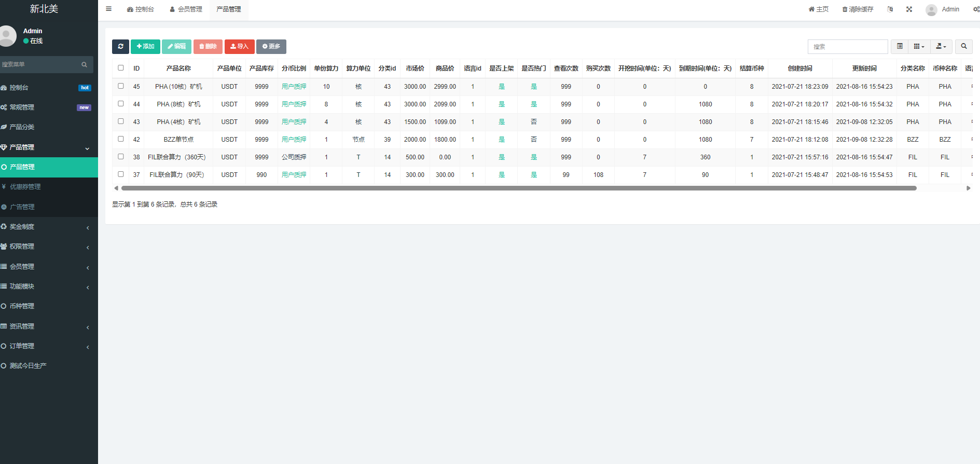Select the active 产品管理 submenu item
This screenshot has height=464, width=980.
click(x=49, y=167)
